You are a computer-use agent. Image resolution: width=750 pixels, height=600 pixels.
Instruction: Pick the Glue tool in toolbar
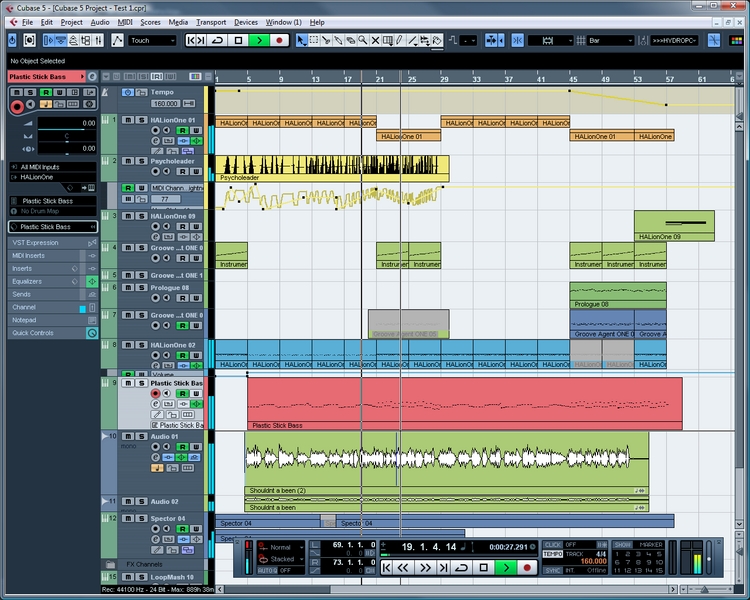[338, 41]
